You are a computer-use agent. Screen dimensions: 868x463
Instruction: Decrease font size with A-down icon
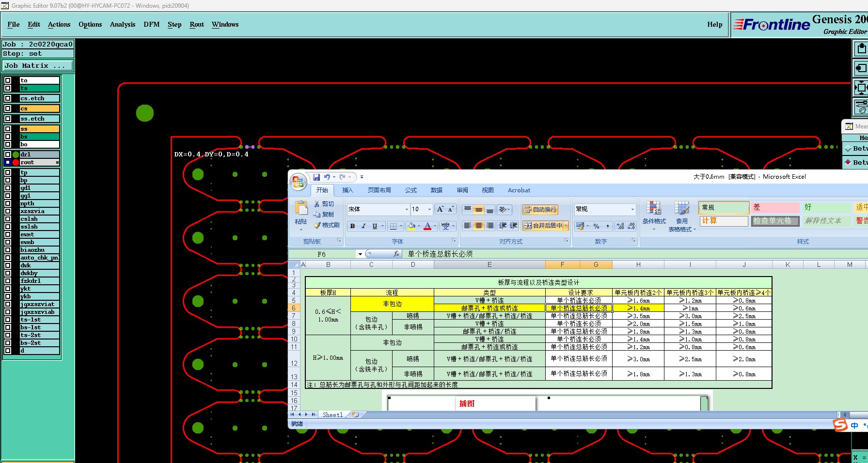tap(451, 209)
